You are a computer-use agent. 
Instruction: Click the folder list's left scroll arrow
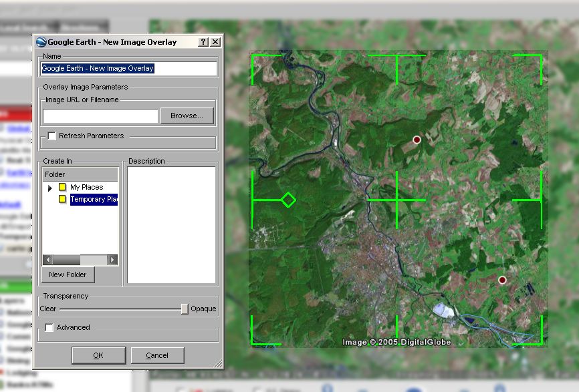[47, 260]
